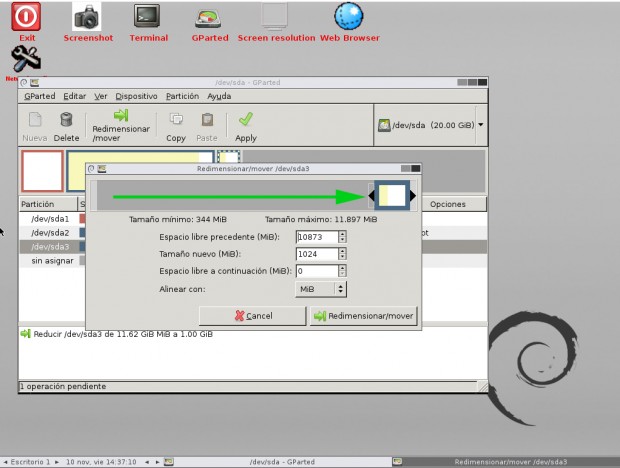The width and height of the screenshot is (620, 468).
Task: Click next desktop arrow beside Escritorio 1
Action: (57, 462)
